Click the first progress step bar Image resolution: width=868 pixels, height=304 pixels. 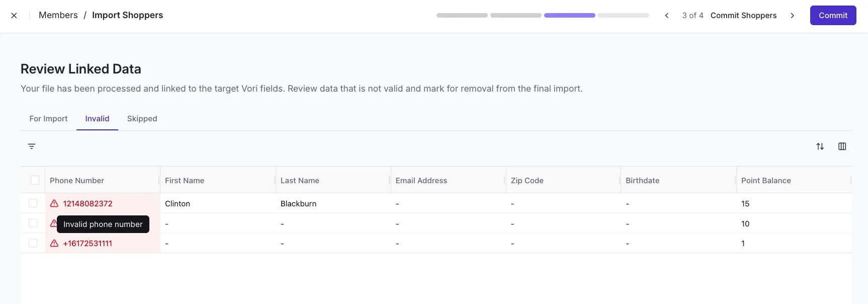pyautogui.click(x=462, y=16)
